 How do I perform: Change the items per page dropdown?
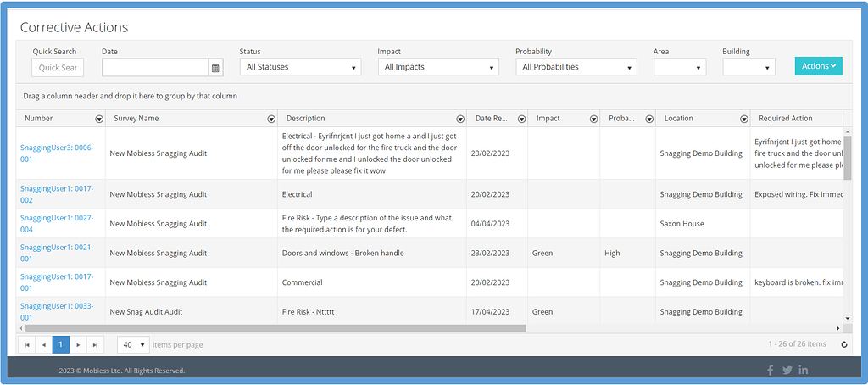pos(132,344)
